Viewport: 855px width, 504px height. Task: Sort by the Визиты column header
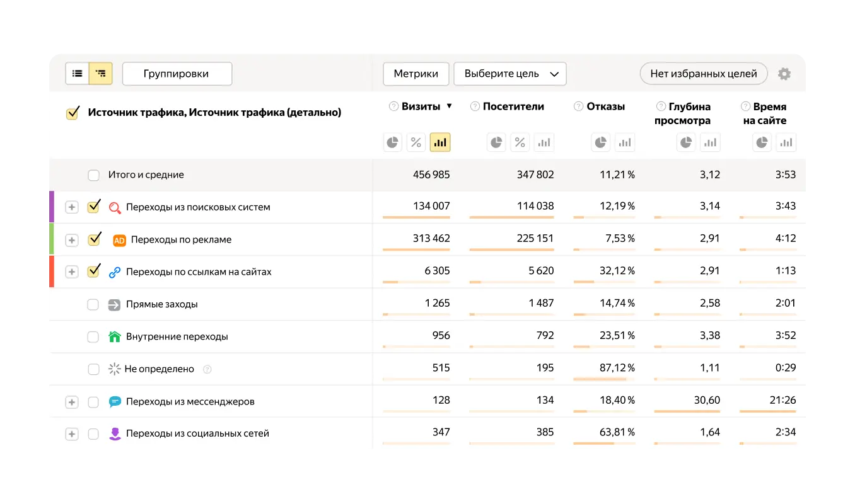coord(419,106)
